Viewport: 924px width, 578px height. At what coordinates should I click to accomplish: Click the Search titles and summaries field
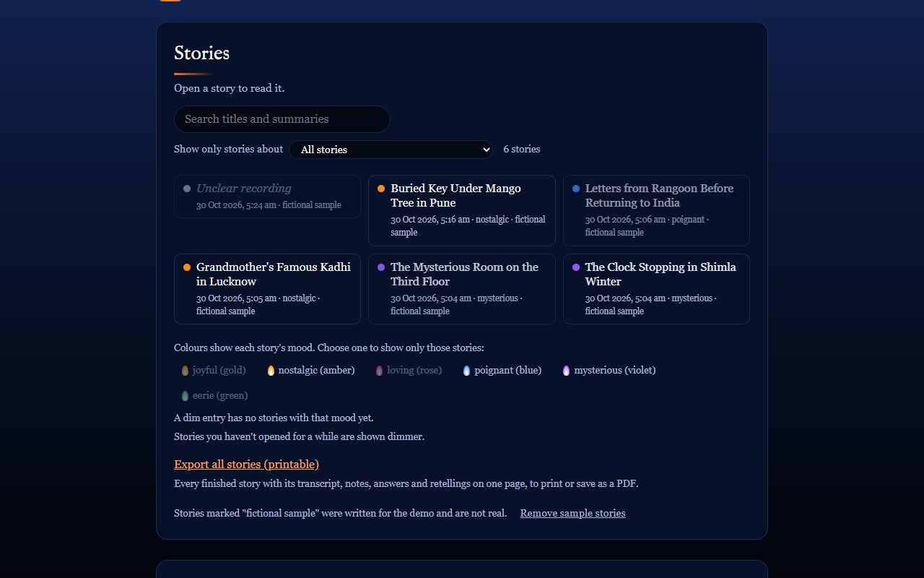tap(282, 119)
